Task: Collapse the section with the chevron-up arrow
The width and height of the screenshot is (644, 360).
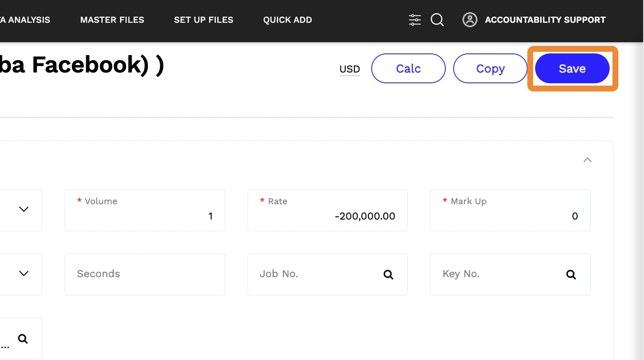Action: 587,160
